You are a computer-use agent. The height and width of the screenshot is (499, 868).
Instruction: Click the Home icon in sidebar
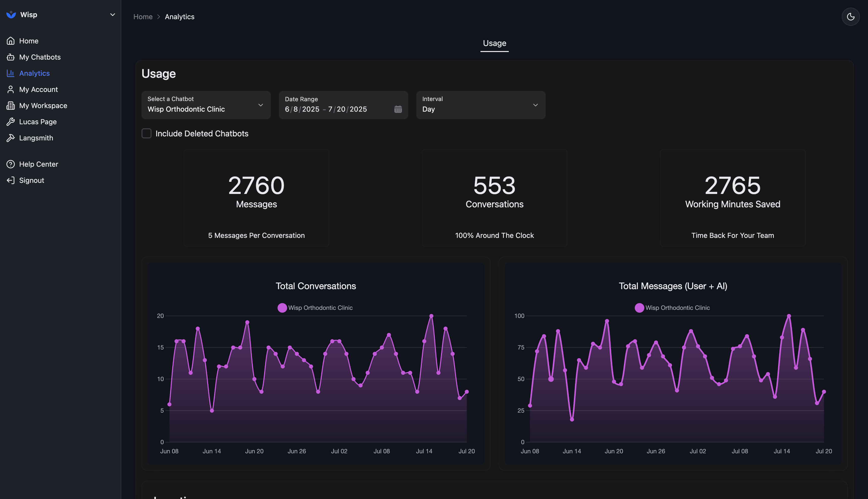click(x=11, y=40)
